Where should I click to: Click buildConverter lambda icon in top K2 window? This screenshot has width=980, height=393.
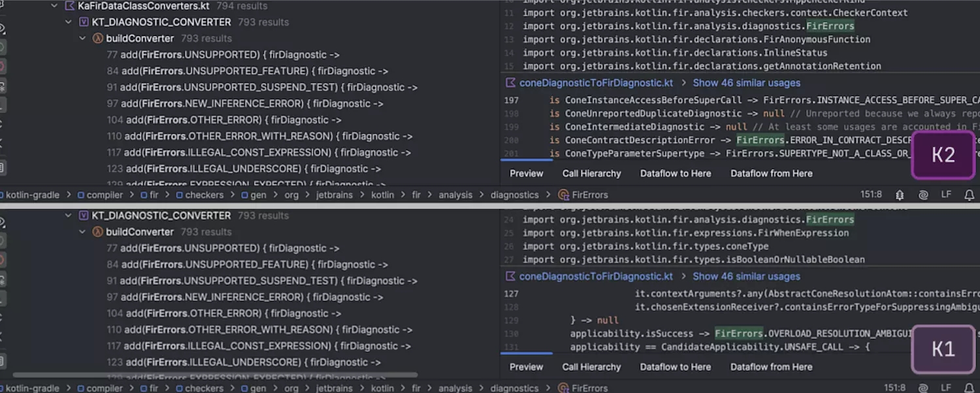[98, 39]
